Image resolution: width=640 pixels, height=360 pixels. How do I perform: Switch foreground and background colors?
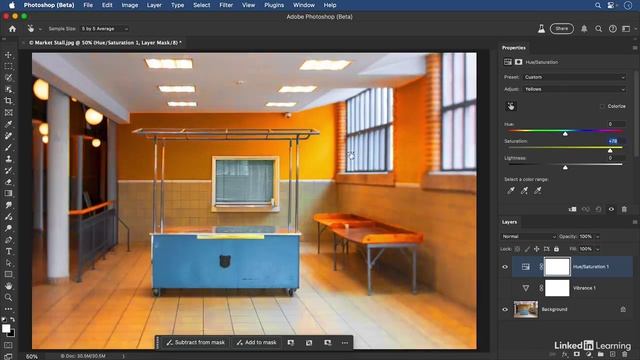click(x=13, y=320)
